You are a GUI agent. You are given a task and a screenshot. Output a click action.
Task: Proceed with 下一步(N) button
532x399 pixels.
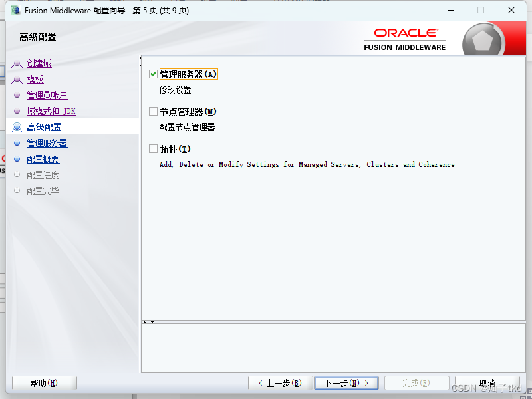point(346,383)
